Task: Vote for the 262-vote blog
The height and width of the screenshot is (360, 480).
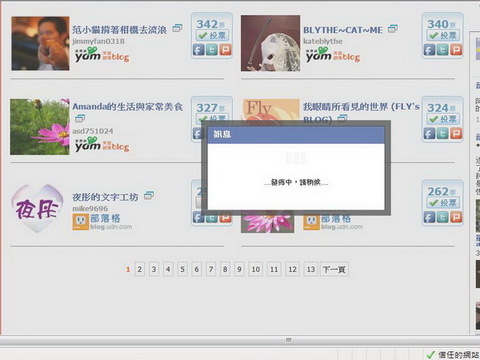Action: pyautogui.click(x=443, y=203)
